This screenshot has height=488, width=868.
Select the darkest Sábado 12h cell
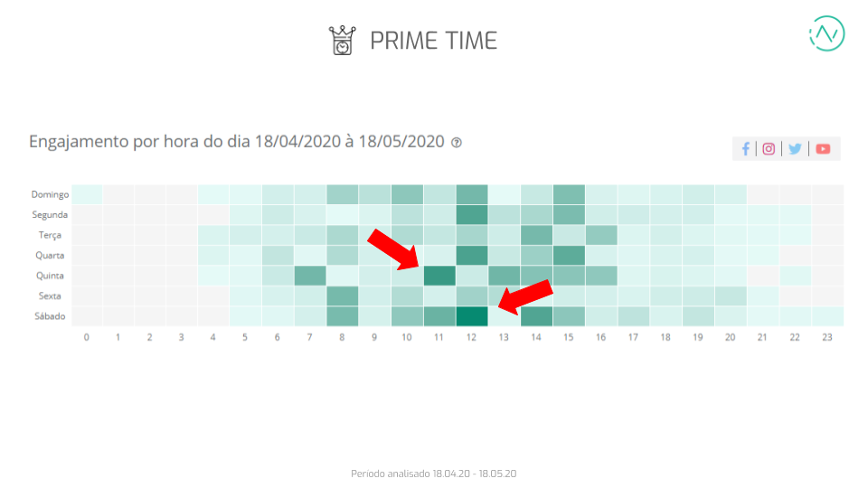[x=472, y=316]
